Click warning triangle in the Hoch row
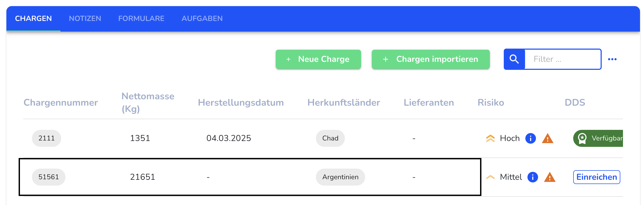Image resolution: width=644 pixels, height=205 pixels. pos(547,139)
